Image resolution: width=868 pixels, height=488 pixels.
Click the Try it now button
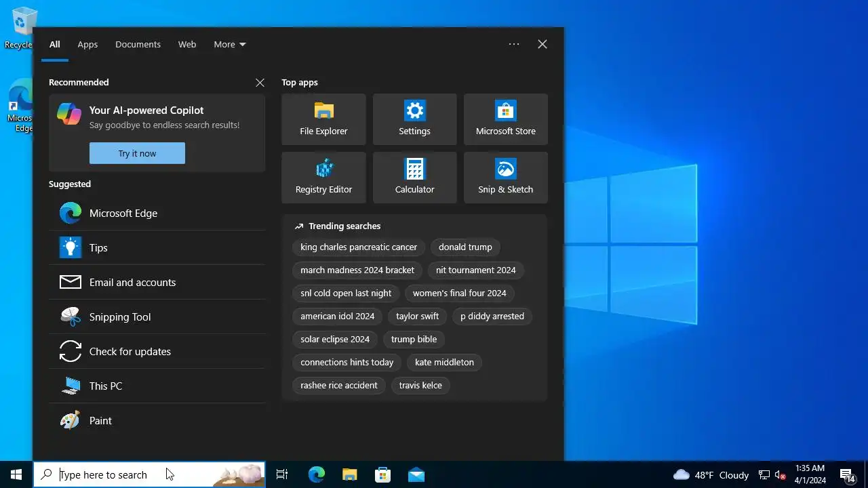(x=137, y=153)
